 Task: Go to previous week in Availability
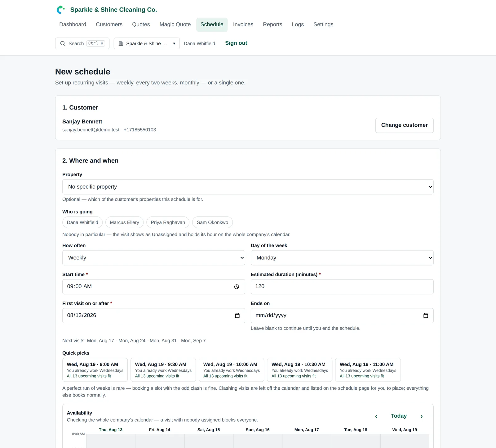click(376, 416)
